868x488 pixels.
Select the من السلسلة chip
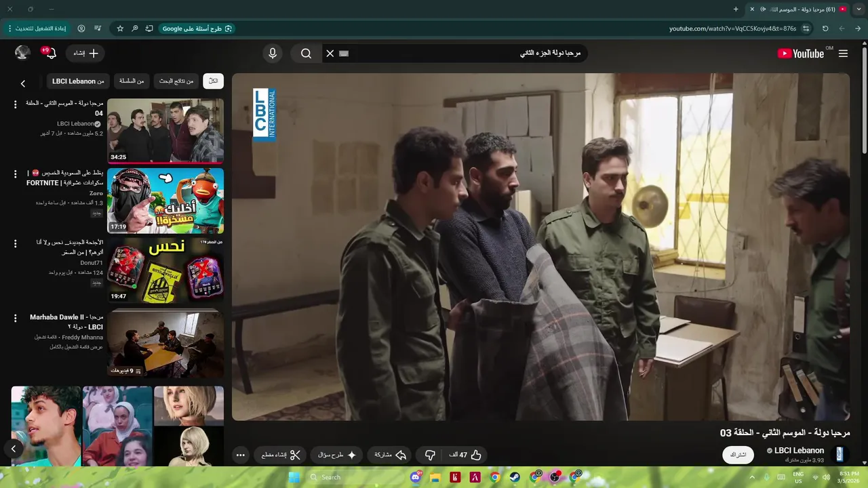click(132, 81)
